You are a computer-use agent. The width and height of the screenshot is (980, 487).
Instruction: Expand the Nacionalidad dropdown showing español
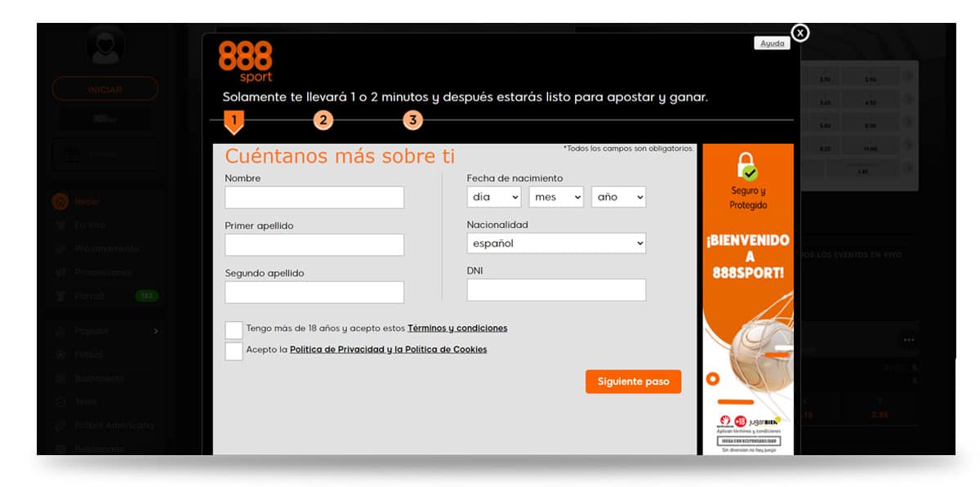pos(556,243)
